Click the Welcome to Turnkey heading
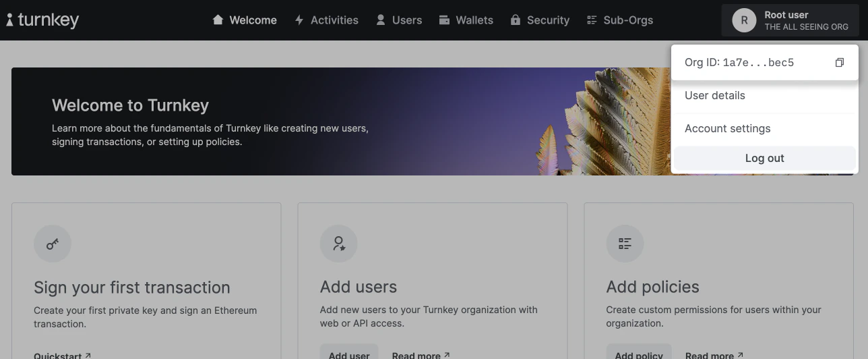The width and height of the screenshot is (868, 359). (x=130, y=105)
